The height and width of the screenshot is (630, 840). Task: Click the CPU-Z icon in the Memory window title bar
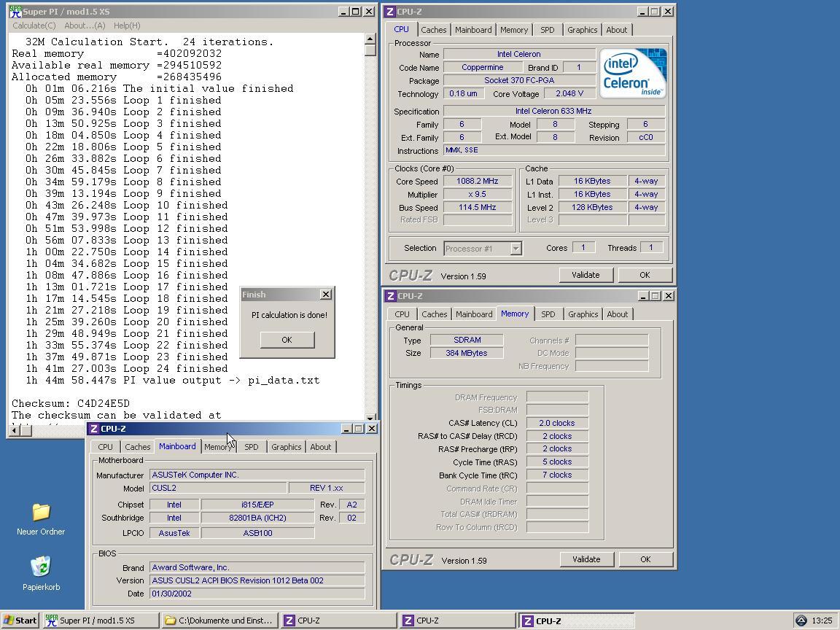(x=391, y=296)
